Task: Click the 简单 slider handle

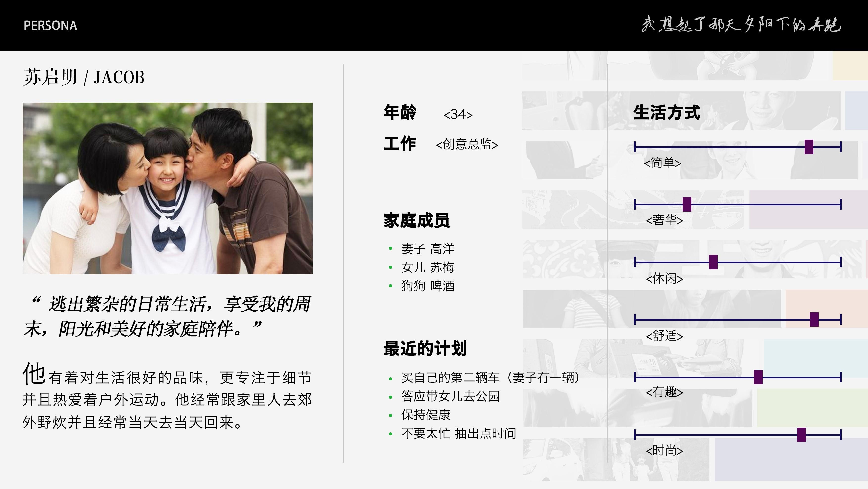Action: [x=809, y=147]
